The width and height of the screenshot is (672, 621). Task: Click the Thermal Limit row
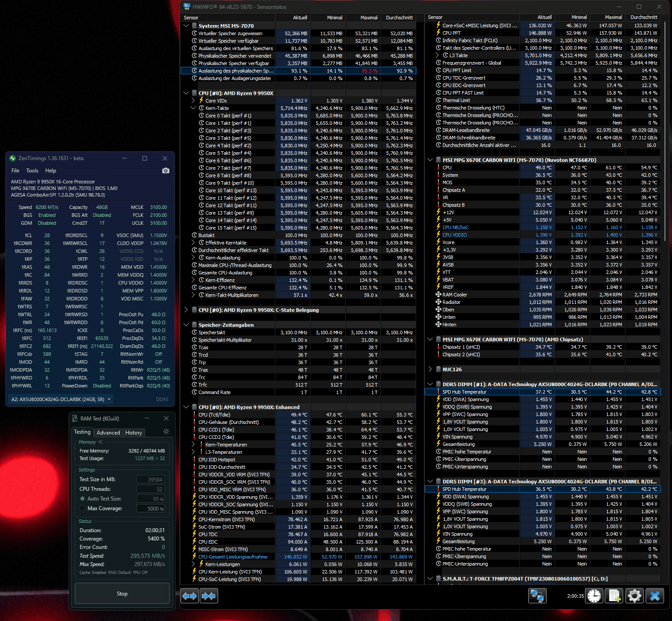(543, 100)
